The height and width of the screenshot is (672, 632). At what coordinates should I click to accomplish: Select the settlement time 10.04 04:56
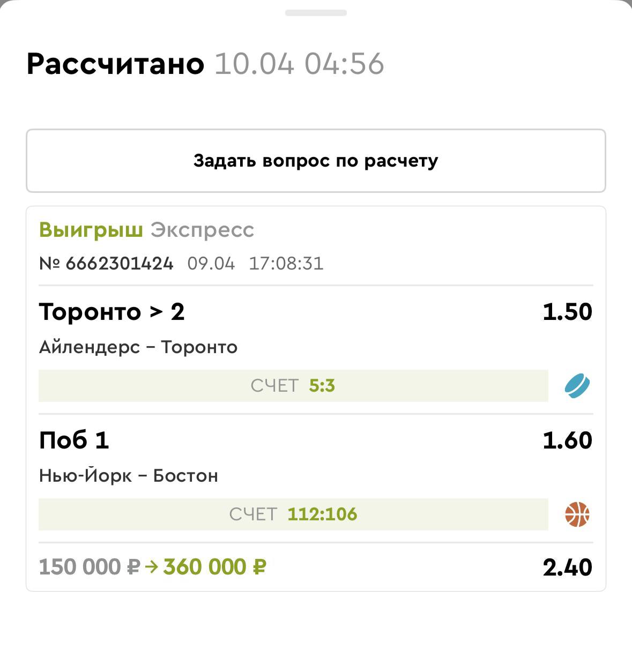299,64
